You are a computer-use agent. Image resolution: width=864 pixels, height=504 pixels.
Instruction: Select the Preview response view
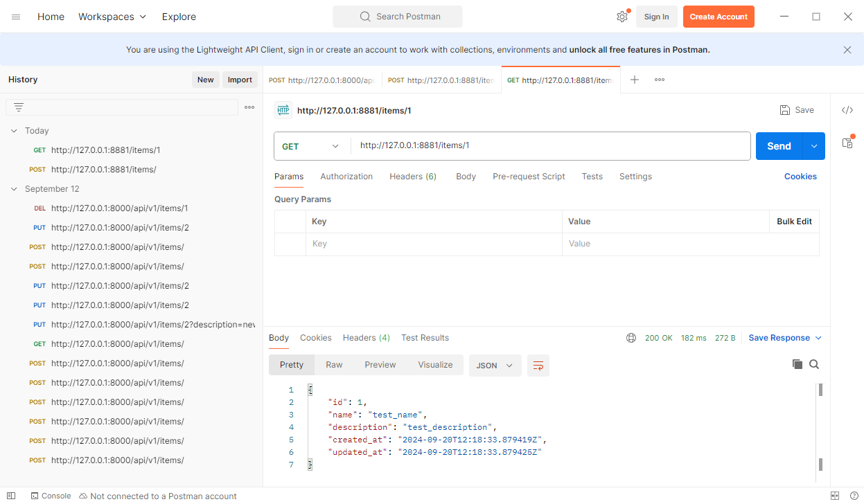pos(380,365)
